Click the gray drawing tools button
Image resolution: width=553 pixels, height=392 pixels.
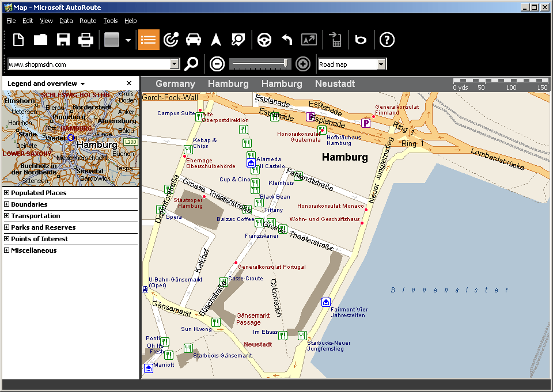(112, 40)
